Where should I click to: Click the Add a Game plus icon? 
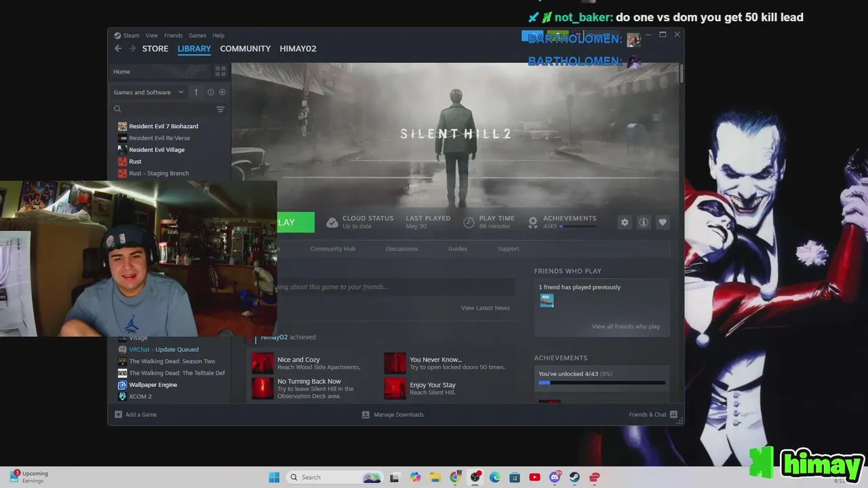[118, 414]
